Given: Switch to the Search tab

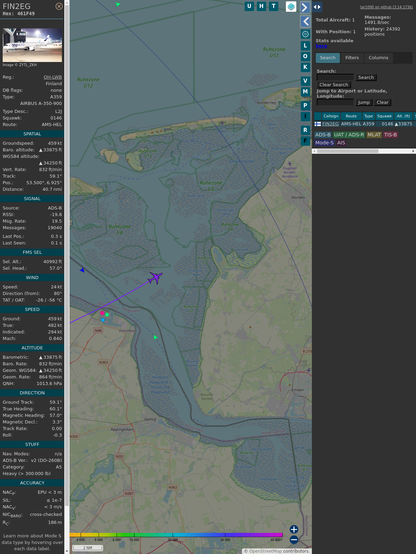Looking at the screenshot, I should point(328,58).
